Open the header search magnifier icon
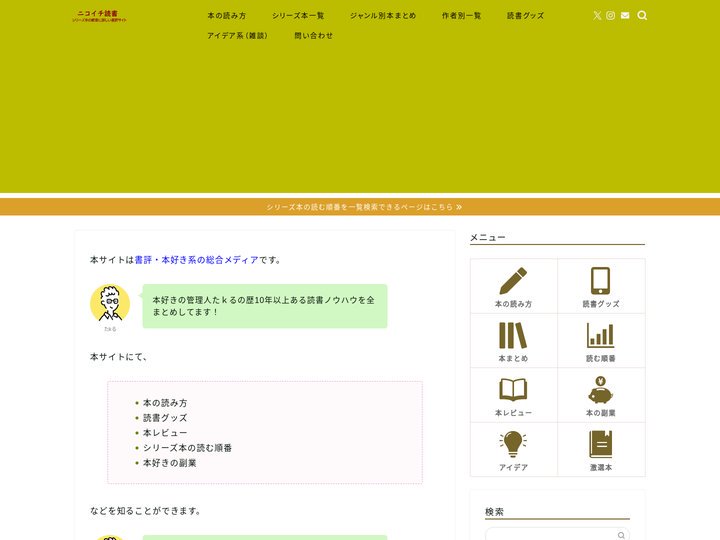Viewport: 720px width, 540px height. click(642, 16)
